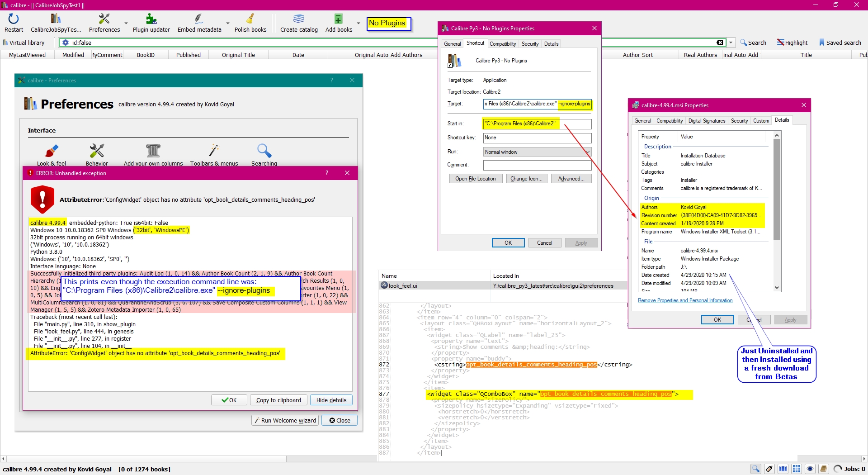Open Add your own columns preferences
The image size is (868, 475).
(153, 155)
